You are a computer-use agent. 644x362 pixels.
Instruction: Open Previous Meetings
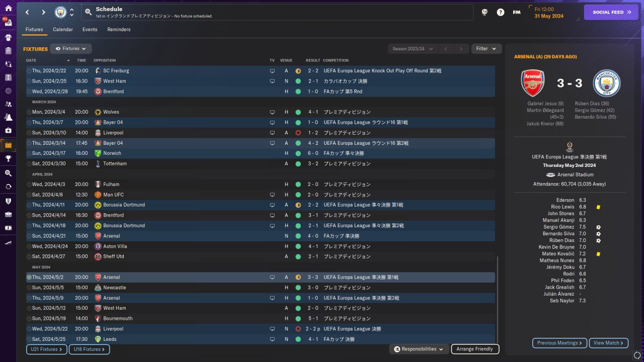coord(559,343)
